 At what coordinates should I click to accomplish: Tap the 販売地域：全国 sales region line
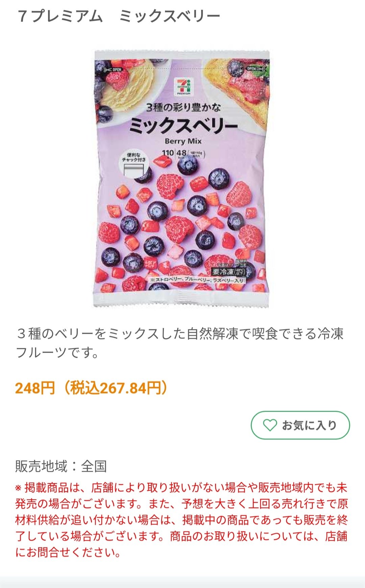tap(61, 466)
